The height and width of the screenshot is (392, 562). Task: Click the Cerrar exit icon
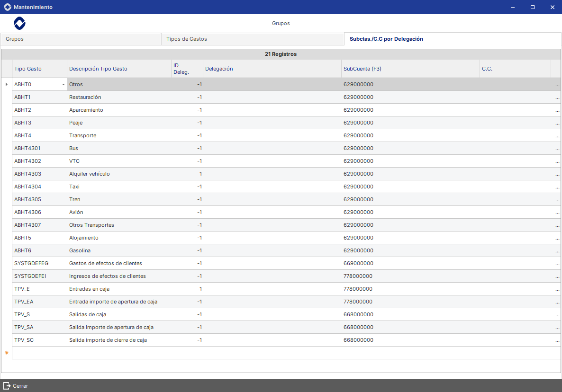[x=7, y=386]
